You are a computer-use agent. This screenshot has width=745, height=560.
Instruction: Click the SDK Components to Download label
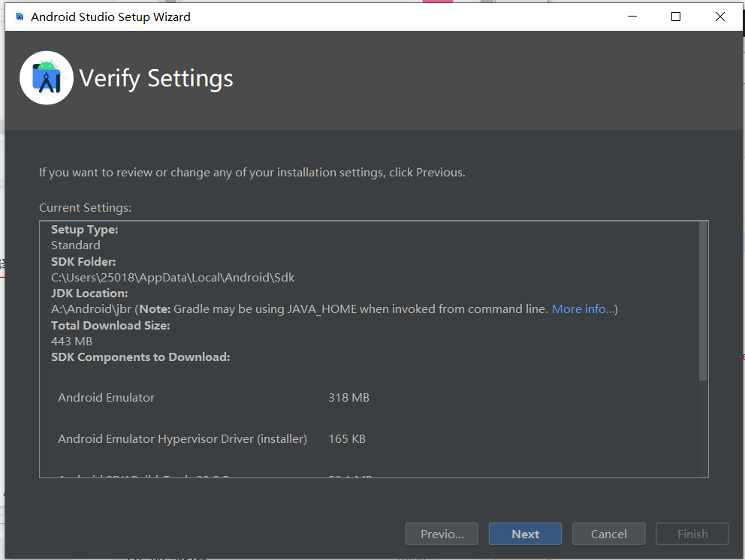[140, 357]
